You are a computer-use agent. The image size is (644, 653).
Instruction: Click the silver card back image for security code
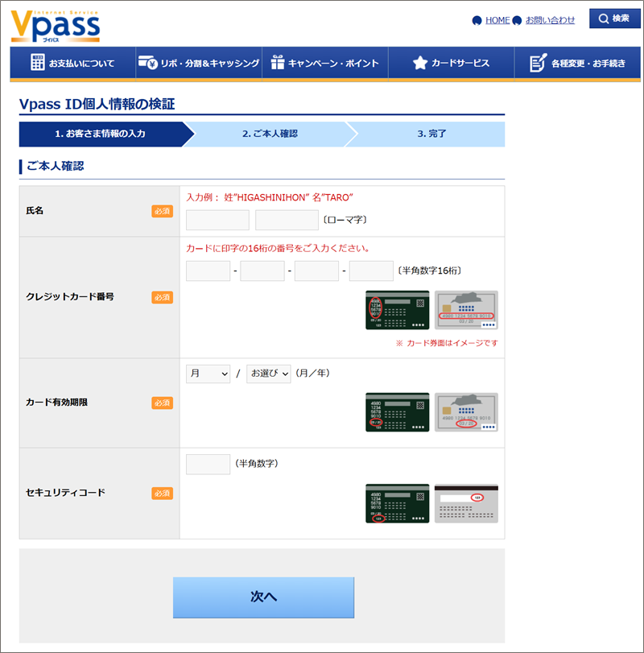click(466, 504)
